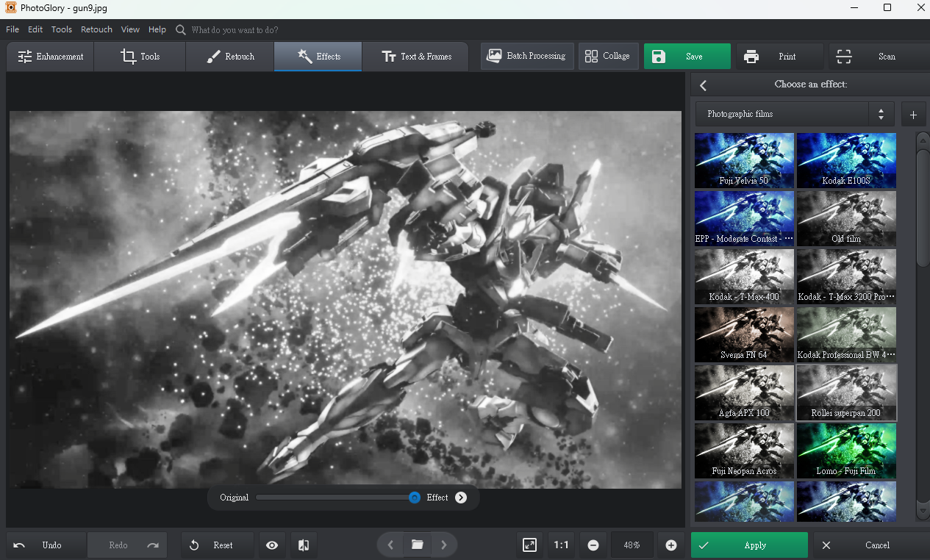Toggle the before/after split view icon

click(x=304, y=545)
